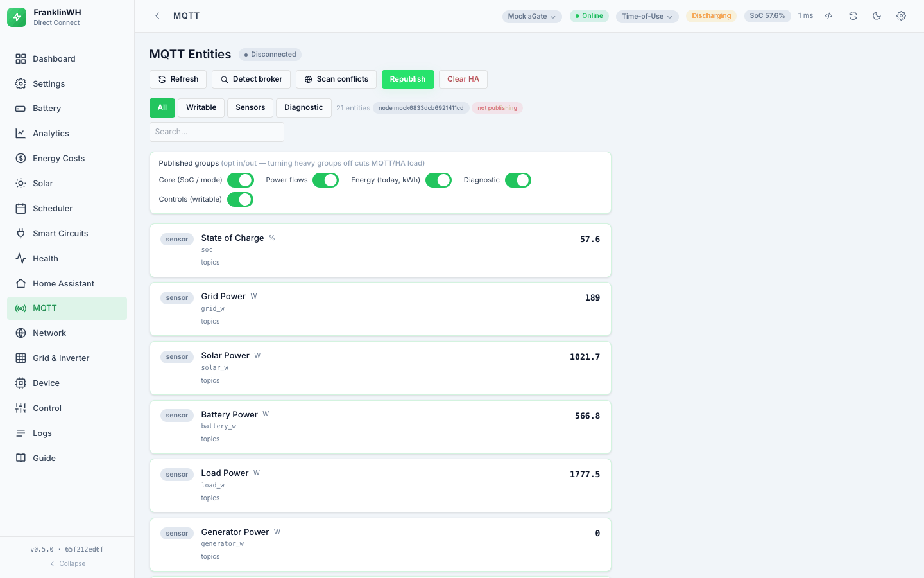This screenshot has width=924, height=578.
Task: Click the Detect broker button
Action: [252, 80]
